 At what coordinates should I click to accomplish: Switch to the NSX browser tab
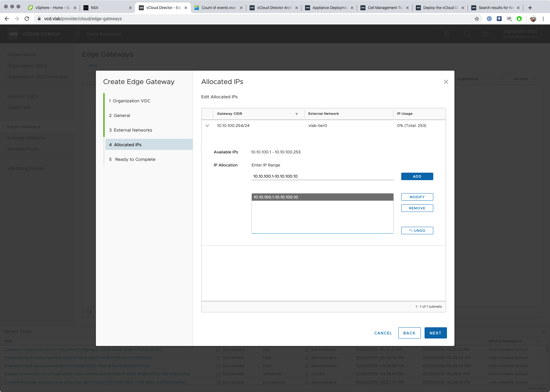(107, 8)
